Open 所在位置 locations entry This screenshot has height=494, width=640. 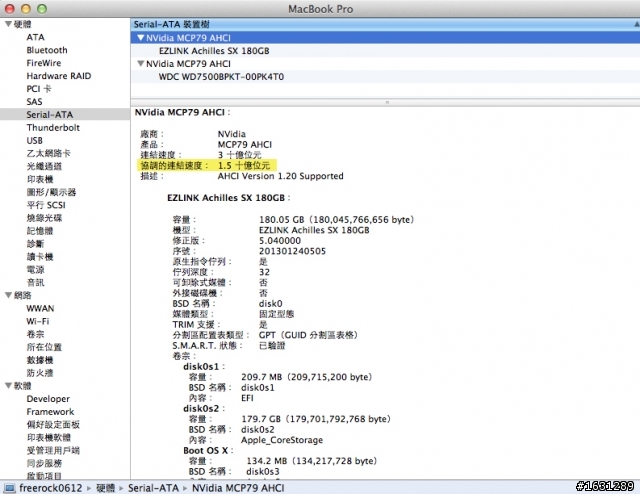tap(44, 347)
